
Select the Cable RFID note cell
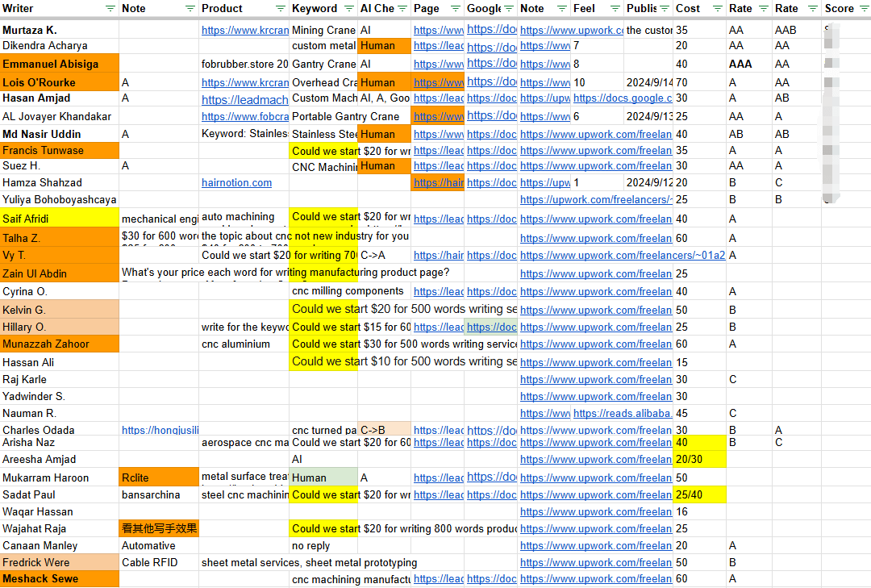[160, 562]
